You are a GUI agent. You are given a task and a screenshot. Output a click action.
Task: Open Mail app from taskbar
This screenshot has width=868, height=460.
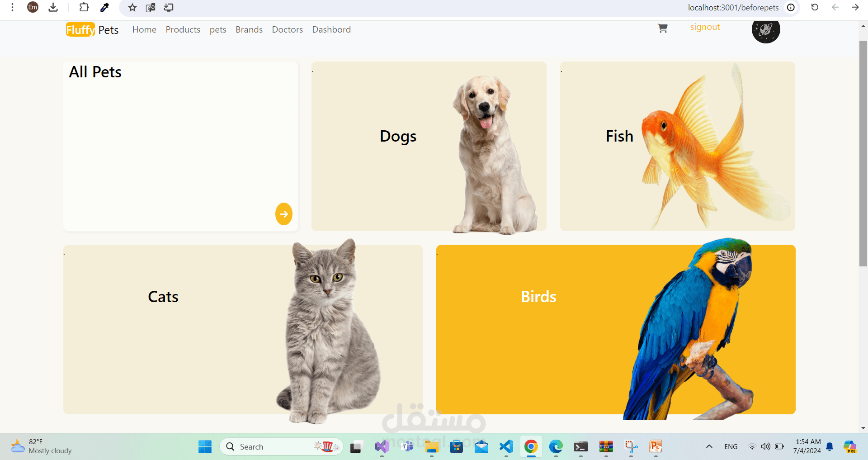tap(481, 447)
